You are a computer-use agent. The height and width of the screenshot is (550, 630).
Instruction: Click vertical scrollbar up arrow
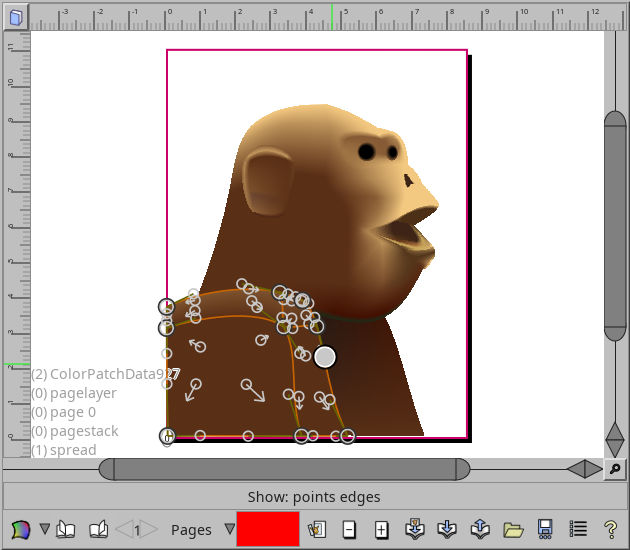tap(615, 430)
